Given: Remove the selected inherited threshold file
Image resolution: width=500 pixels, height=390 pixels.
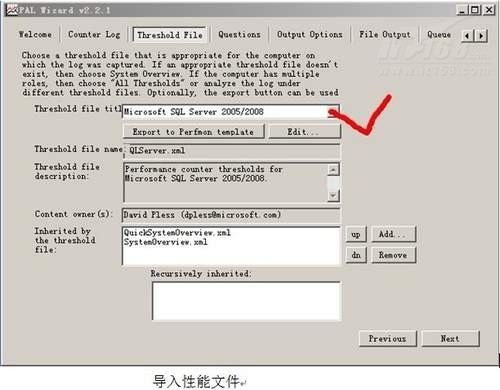Looking at the screenshot, I should (x=393, y=255).
